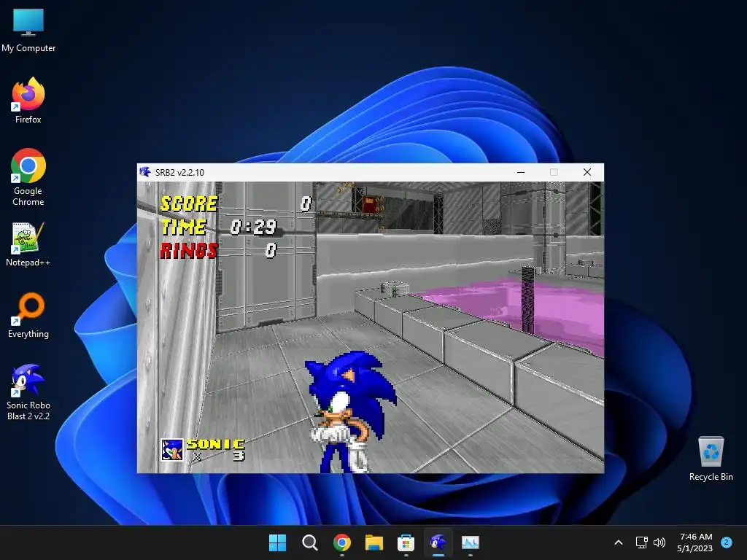Image resolution: width=747 pixels, height=560 pixels.
Task: Click the Sonic character in the game
Action: [x=349, y=412]
